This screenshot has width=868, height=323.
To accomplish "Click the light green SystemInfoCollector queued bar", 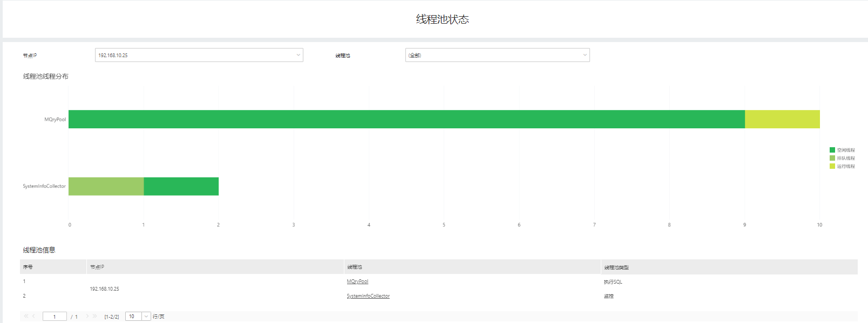I will point(106,187).
